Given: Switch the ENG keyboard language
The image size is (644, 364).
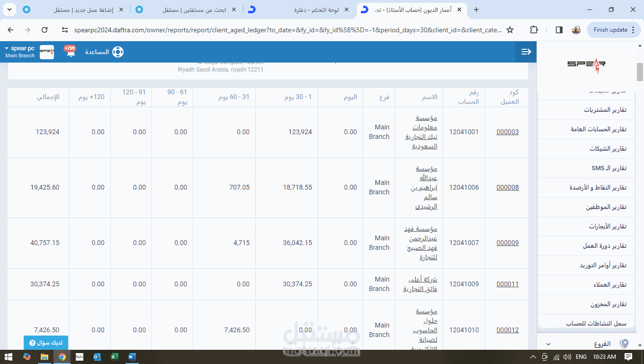Looking at the screenshot, I should tap(581, 357).
